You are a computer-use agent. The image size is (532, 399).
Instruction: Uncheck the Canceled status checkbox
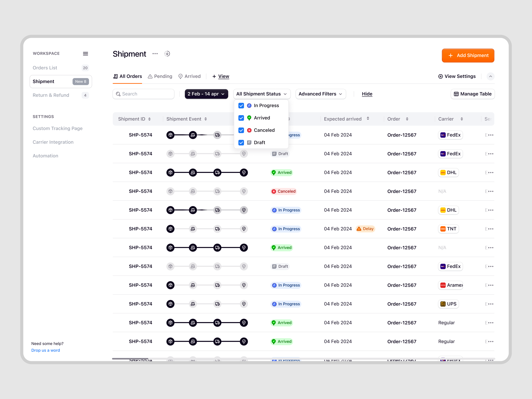click(241, 130)
